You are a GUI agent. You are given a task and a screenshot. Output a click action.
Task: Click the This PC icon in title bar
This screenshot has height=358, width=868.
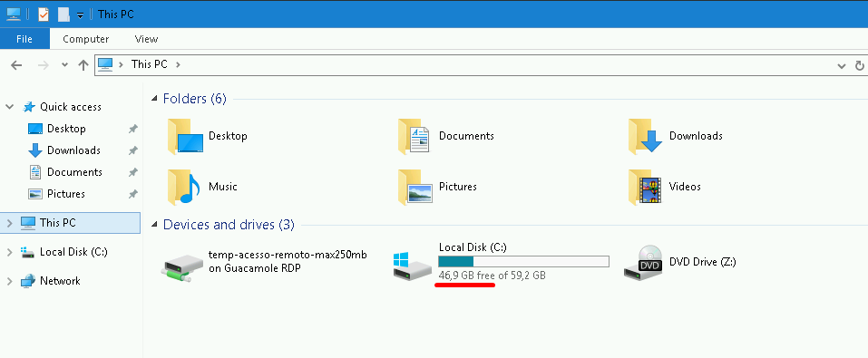[14, 14]
